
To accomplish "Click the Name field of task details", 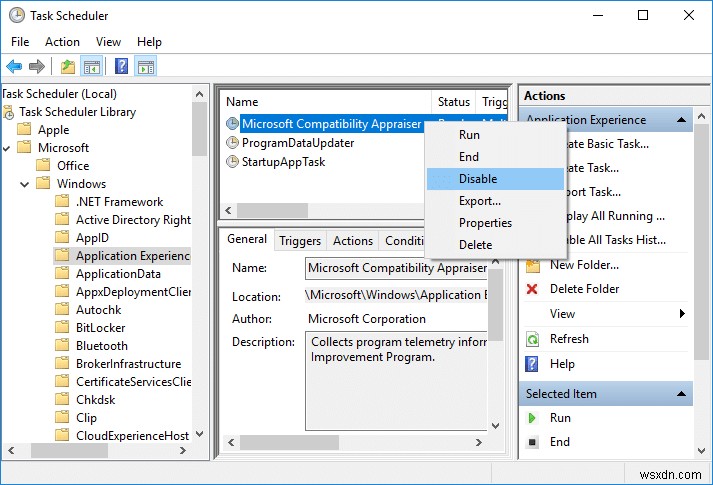I will tap(396, 268).
